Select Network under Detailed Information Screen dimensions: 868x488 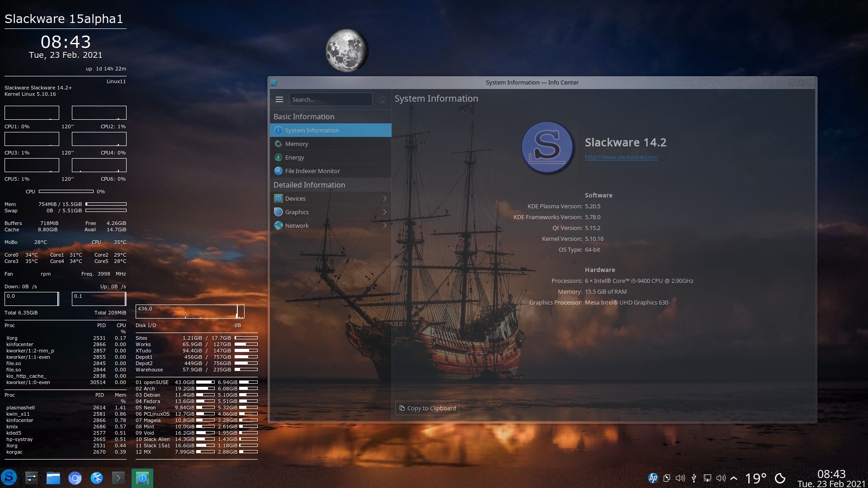297,225
